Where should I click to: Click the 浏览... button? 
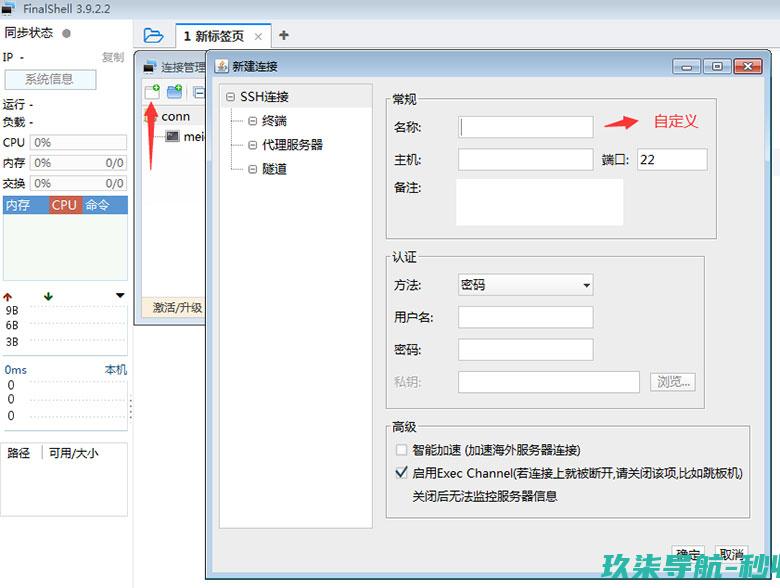coord(673,382)
